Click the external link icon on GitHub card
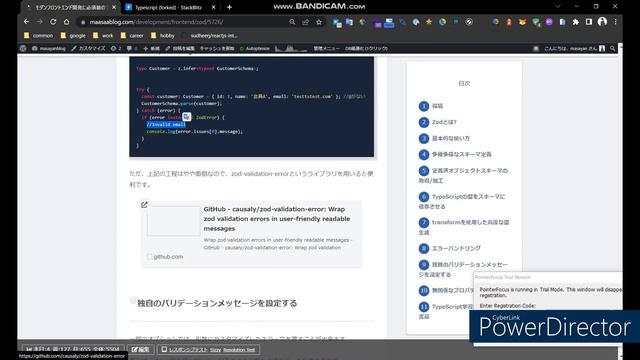Image resolution: width=640 pixels, height=360 pixels. click(x=144, y=205)
